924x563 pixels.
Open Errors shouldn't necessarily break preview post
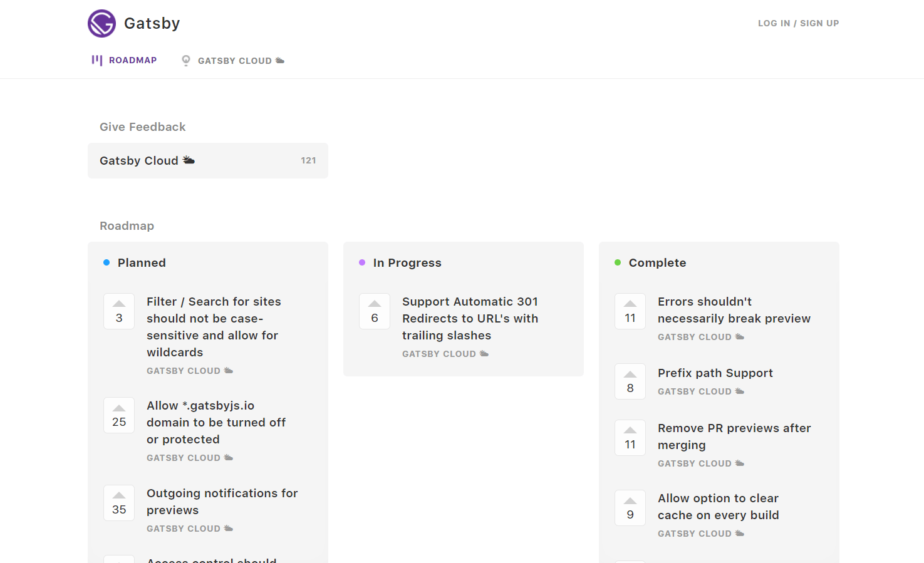click(x=734, y=310)
